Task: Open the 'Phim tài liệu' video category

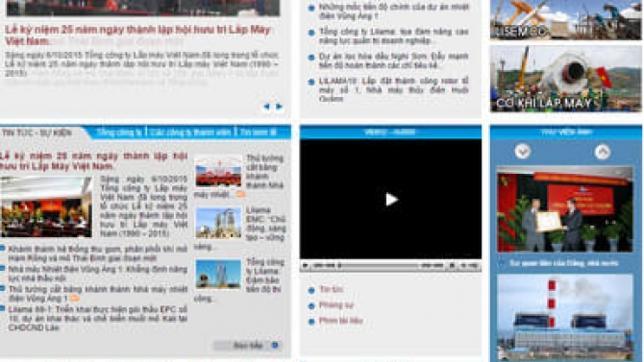Action: (341, 321)
